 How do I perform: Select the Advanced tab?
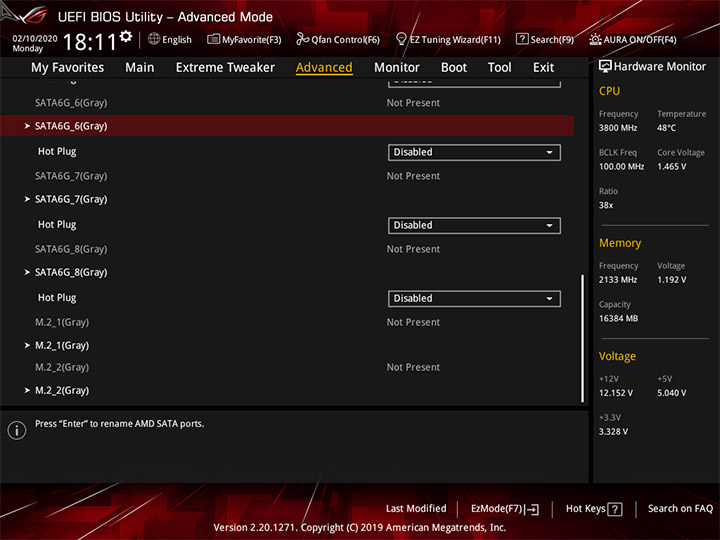click(324, 68)
